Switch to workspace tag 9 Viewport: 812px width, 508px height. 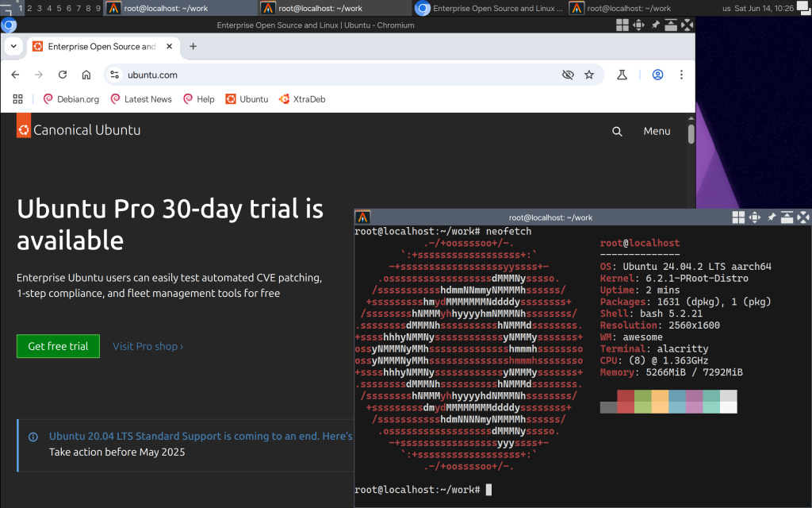click(x=98, y=8)
